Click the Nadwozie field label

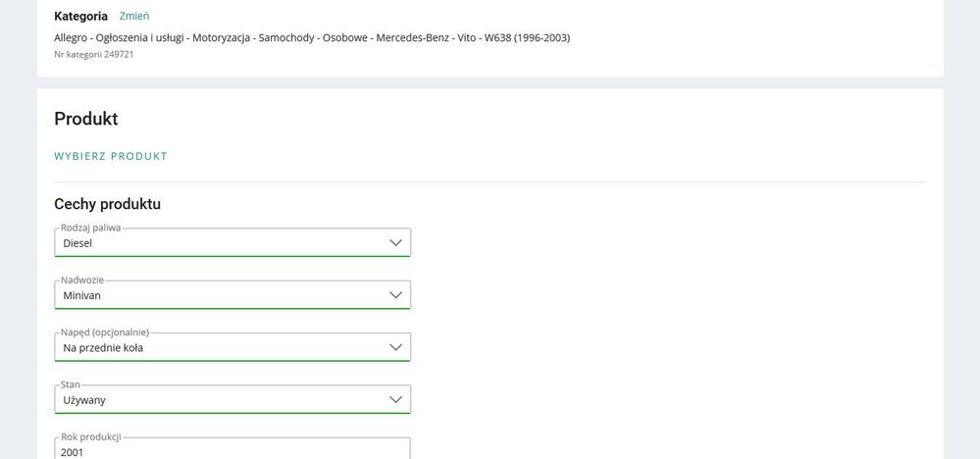click(x=82, y=280)
